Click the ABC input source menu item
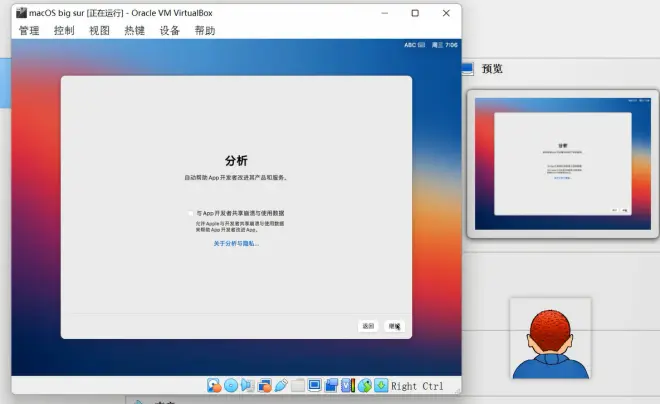Image resolution: width=660 pixels, height=404 pixels. point(415,45)
